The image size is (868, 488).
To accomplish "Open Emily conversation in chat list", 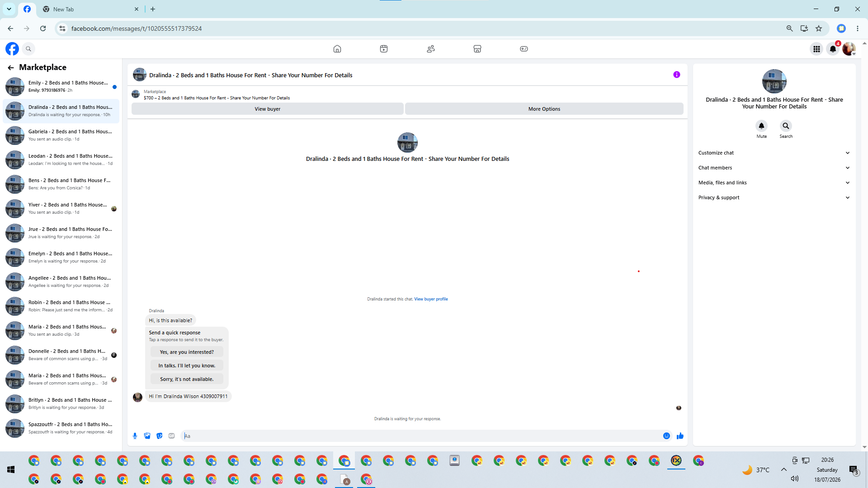I will pos(61,87).
